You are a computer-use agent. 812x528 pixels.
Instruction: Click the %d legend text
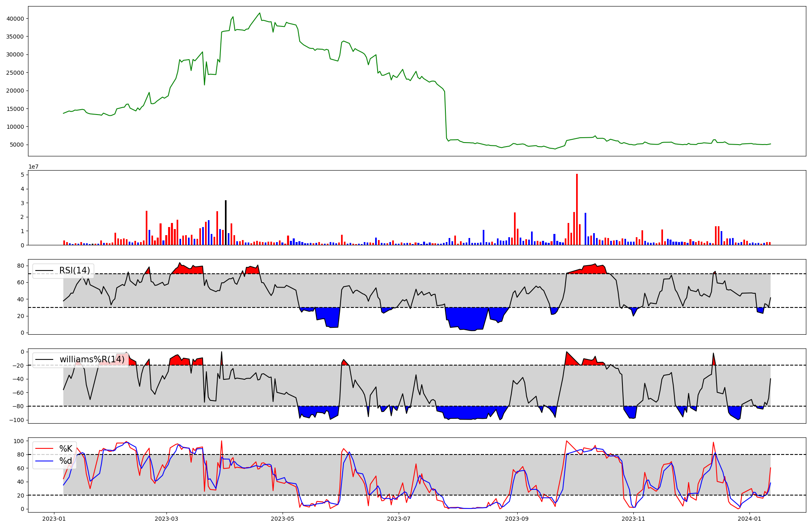(x=66, y=461)
